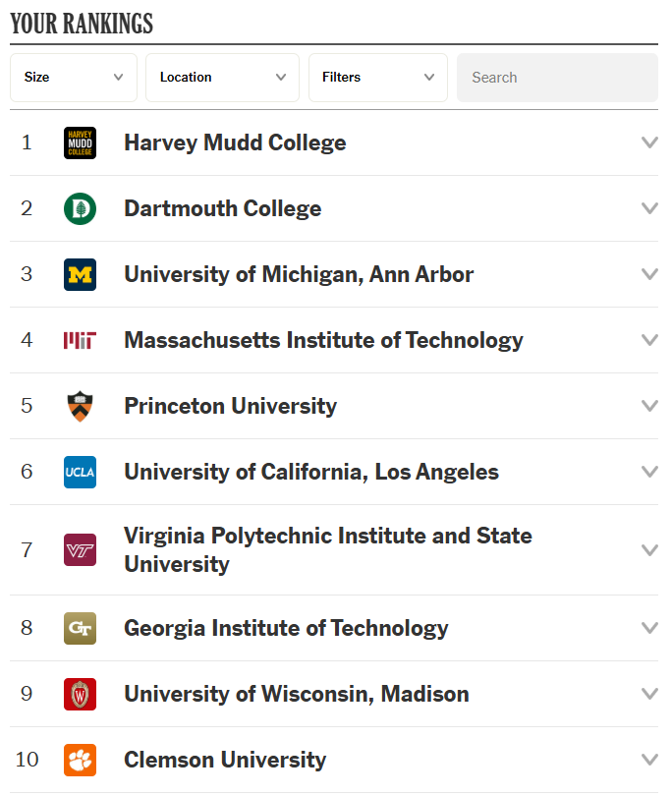672x795 pixels.
Task: Open the Filters dropdown
Action: click(377, 78)
